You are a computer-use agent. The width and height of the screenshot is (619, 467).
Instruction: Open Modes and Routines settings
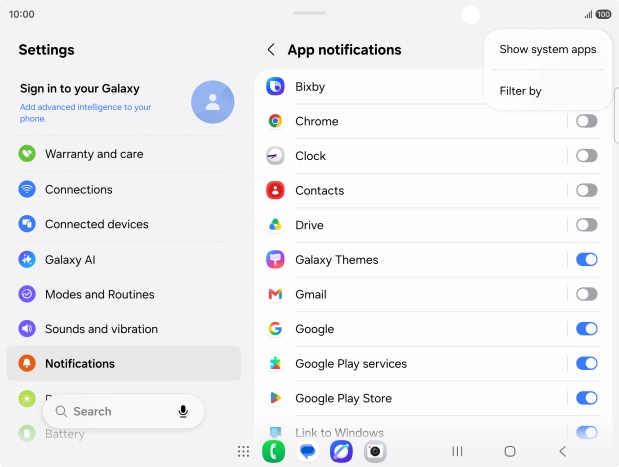click(x=124, y=294)
